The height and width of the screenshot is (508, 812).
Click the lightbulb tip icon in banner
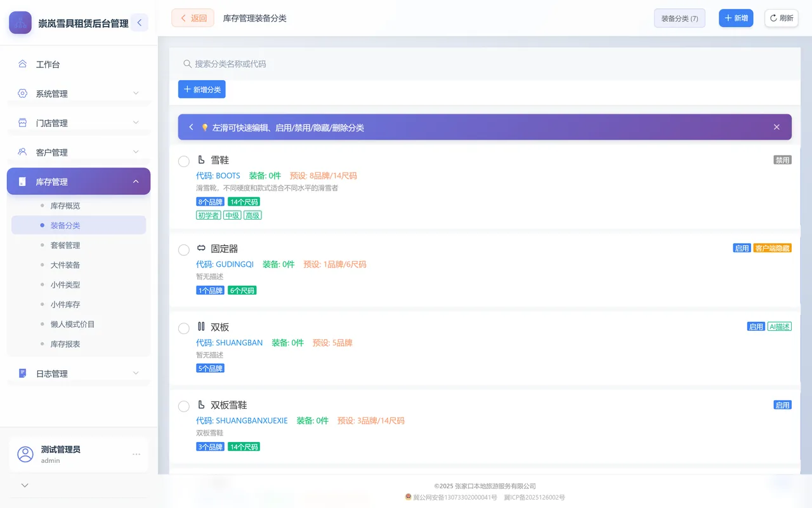(x=204, y=128)
